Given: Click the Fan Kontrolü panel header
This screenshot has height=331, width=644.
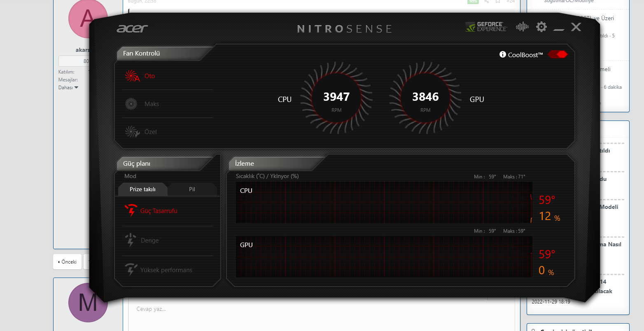Looking at the screenshot, I should [x=164, y=53].
